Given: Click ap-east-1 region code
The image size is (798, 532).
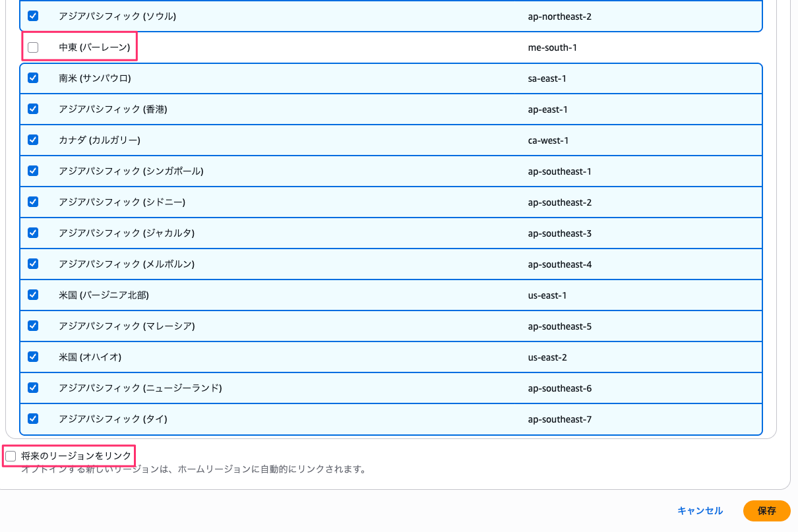Looking at the screenshot, I should click(x=548, y=109).
